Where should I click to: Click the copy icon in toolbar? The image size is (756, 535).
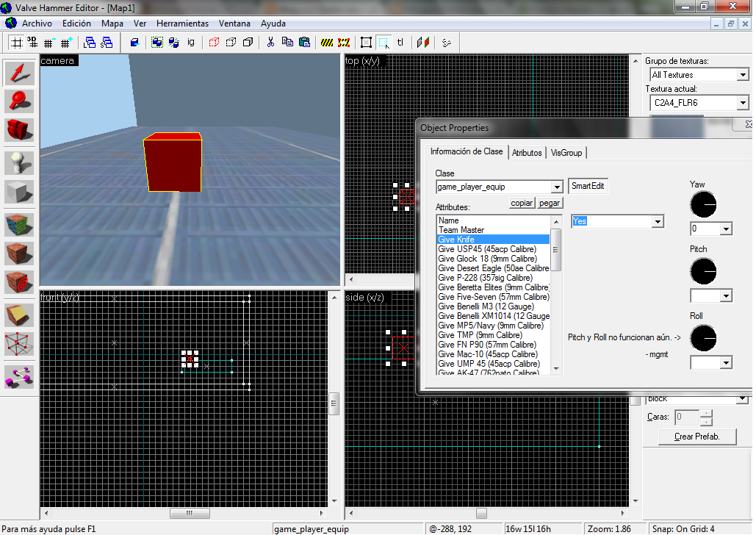[x=287, y=43]
